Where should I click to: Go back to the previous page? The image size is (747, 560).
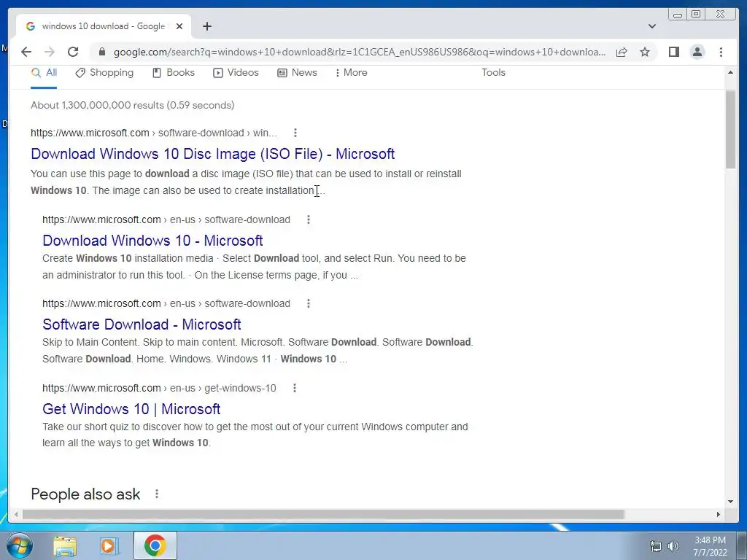(26, 52)
